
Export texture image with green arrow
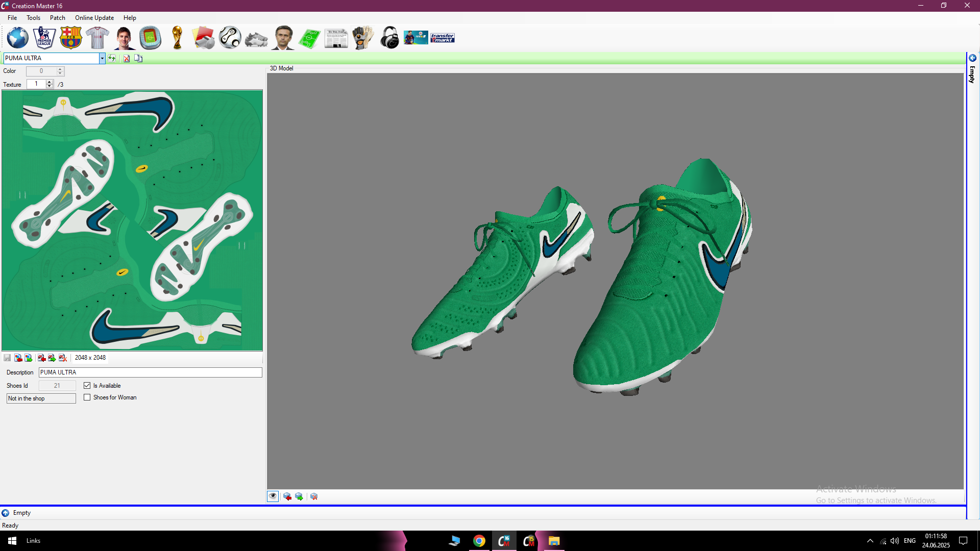click(x=29, y=358)
